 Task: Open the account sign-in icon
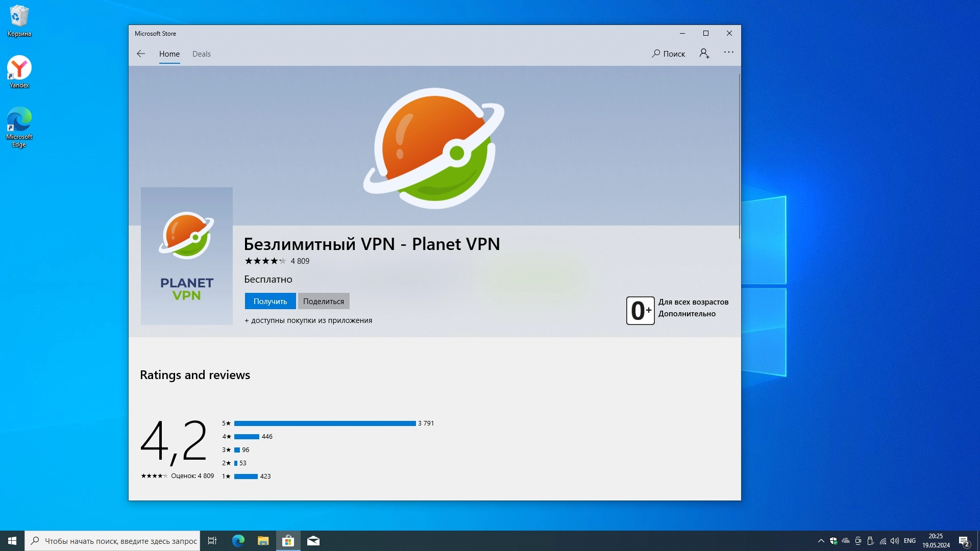(x=704, y=54)
